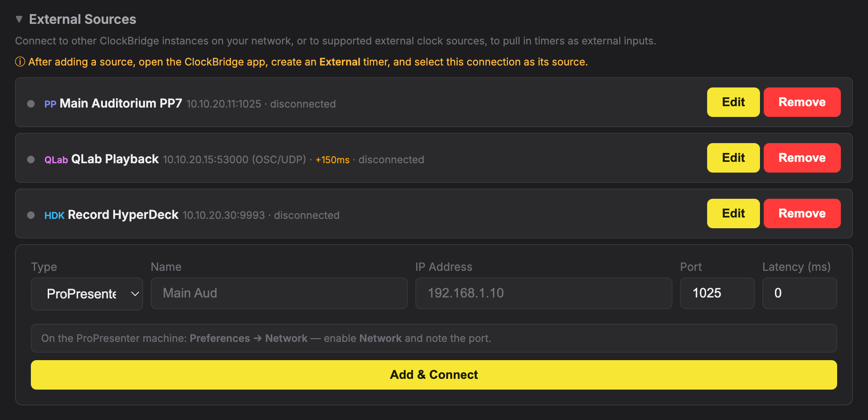This screenshot has height=420, width=868.
Task: Click the Port field showing 1025
Action: pos(717,293)
